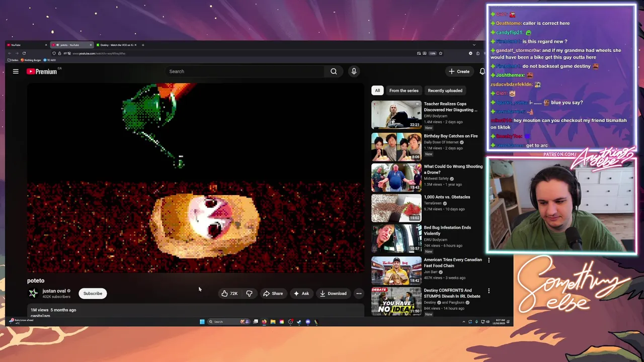
Task: Click the Ask button
Action: coord(301,294)
